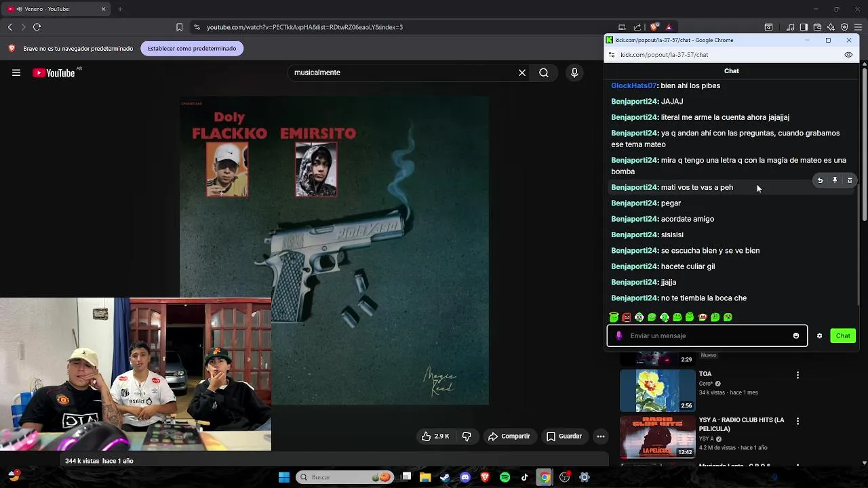Open the TOA video thumbnail
The height and width of the screenshot is (488, 868).
click(x=658, y=390)
